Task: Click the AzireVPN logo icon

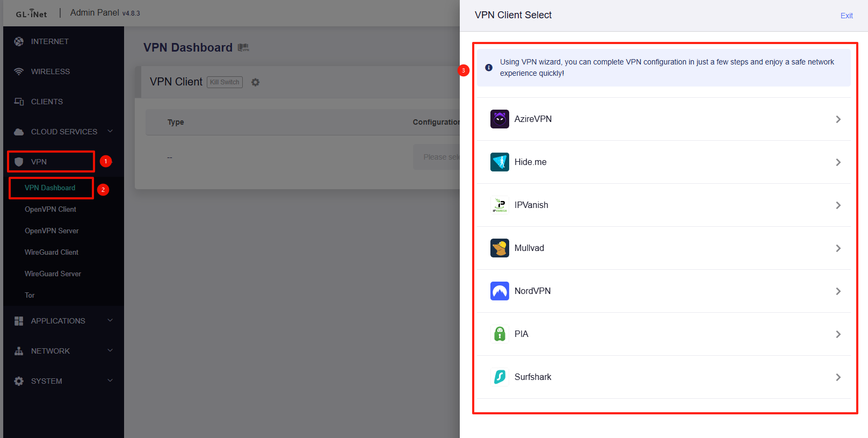Action: (500, 119)
